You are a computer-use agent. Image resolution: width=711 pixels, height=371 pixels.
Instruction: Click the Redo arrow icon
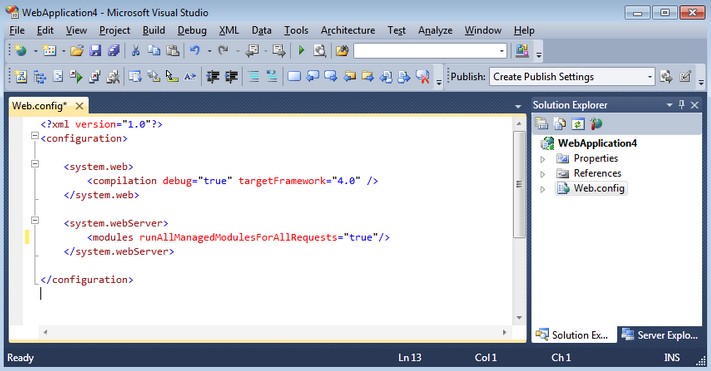(223, 50)
